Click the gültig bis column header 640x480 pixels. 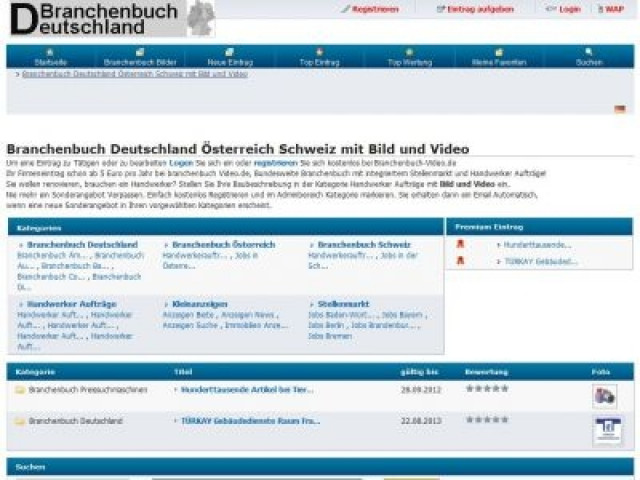419,372
